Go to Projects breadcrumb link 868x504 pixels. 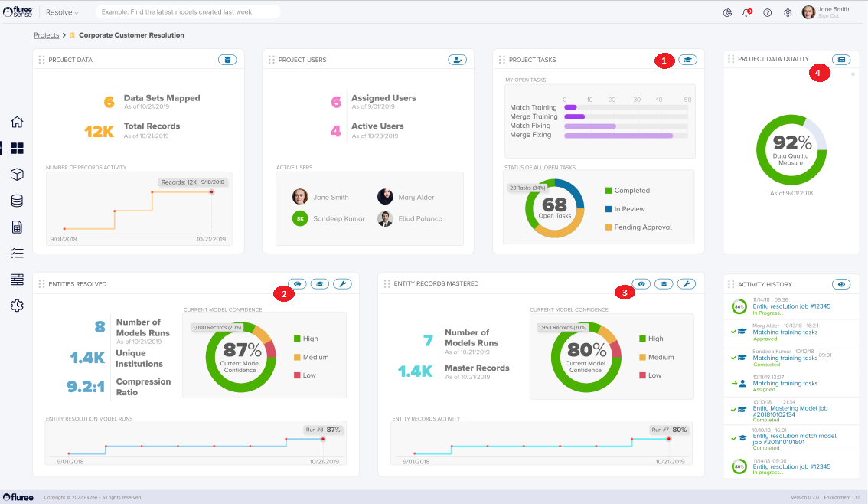pos(46,35)
